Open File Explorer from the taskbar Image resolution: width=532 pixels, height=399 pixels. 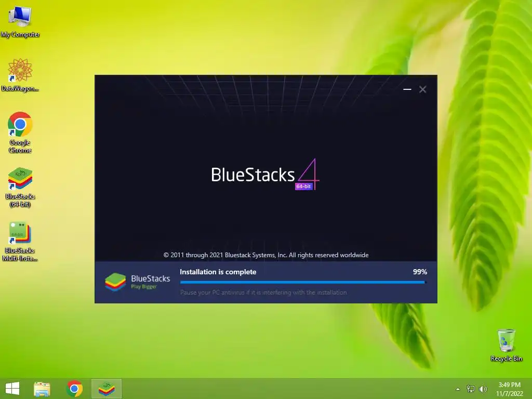pyautogui.click(x=42, y=389)
